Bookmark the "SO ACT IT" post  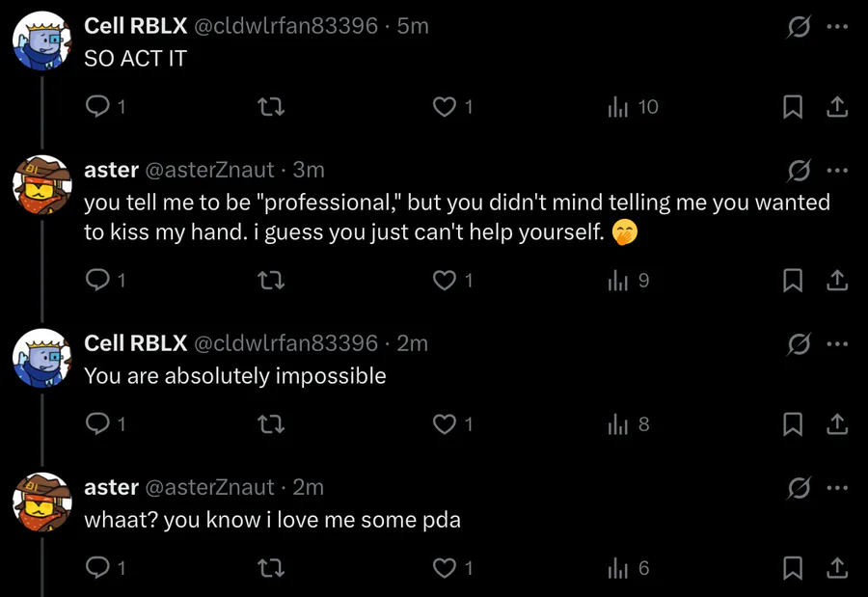tap(792, 107)
